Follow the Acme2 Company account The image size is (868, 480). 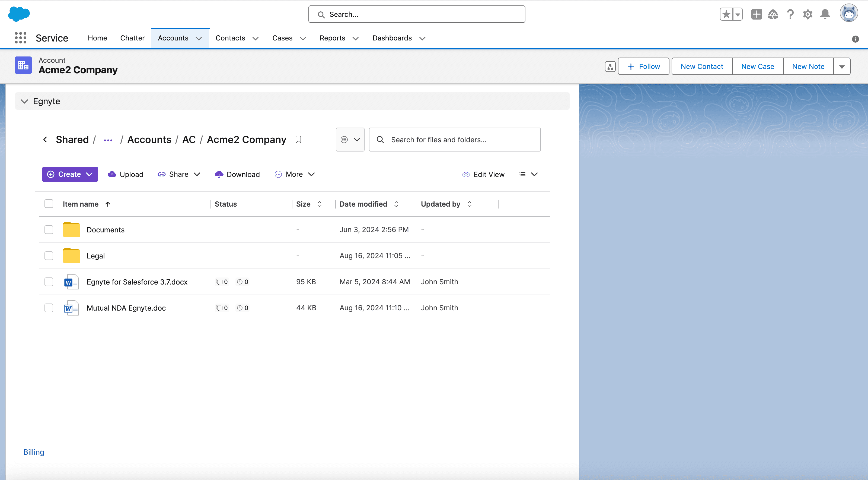[x=643, y=67]
